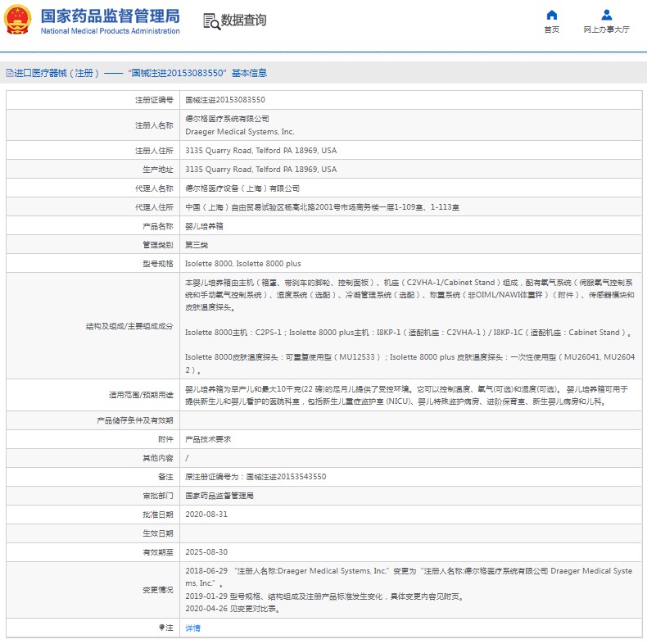This screenshot has height=644, width=647.
Task: Click the document icon before 进口医疗器械
Action: tap(10, 74)
